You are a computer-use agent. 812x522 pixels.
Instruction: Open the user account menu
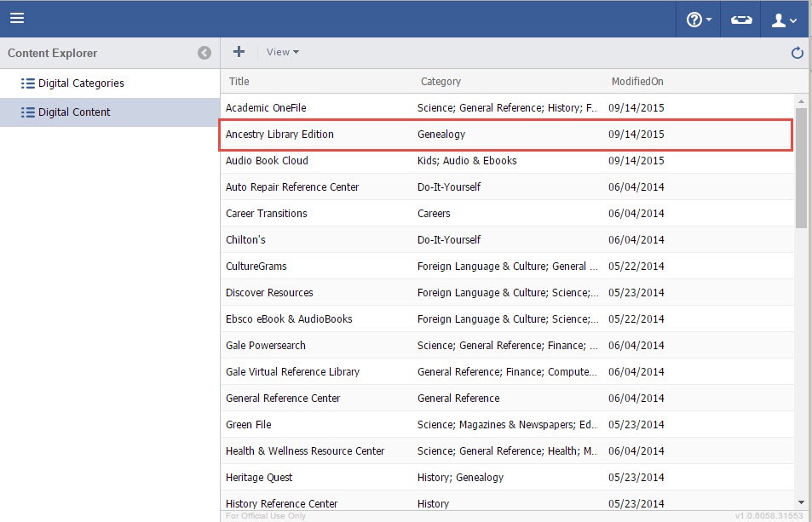click(x=784, y=20)
